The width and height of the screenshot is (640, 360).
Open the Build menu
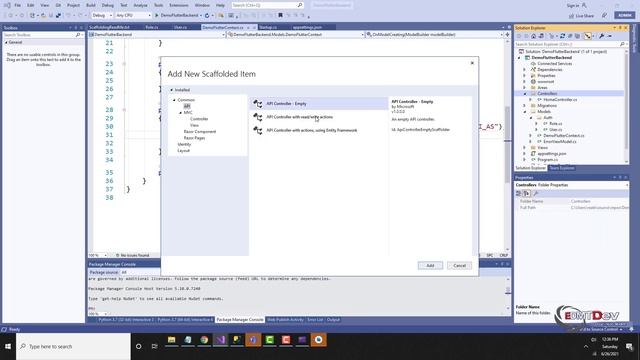pyautogui.click(x=91, y=5)
